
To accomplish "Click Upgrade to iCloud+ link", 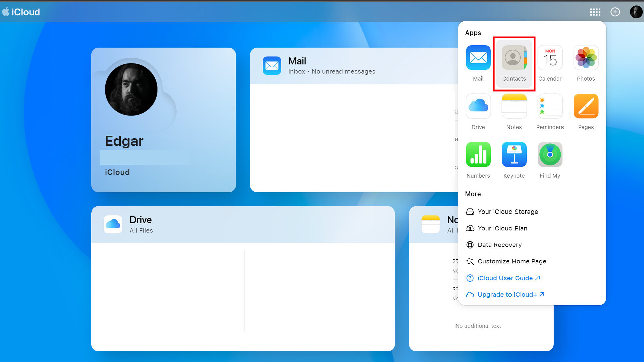I will click(507, 295).
